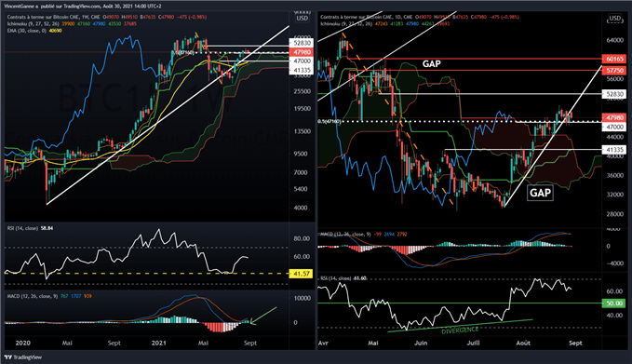632x364 pixels.
Task: Select the green DIVERGENCE annotation
Action: pyautogui.click(x=460, y=330)
